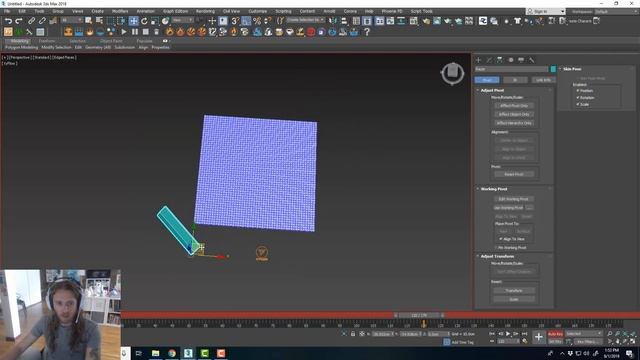Click the Reset Scale button
This screenshot has height=360, width=640.
[514, 299]
